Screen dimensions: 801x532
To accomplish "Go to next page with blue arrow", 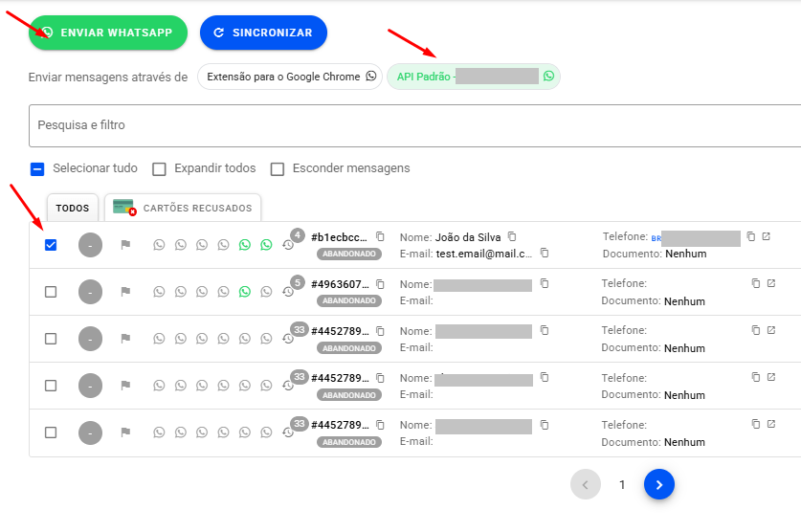I will point(658,485).
